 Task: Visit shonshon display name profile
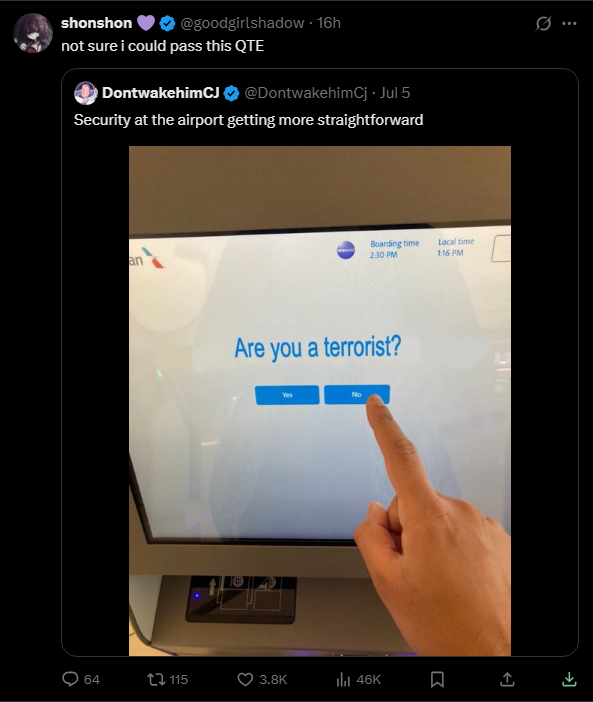(x=96, y=23)
